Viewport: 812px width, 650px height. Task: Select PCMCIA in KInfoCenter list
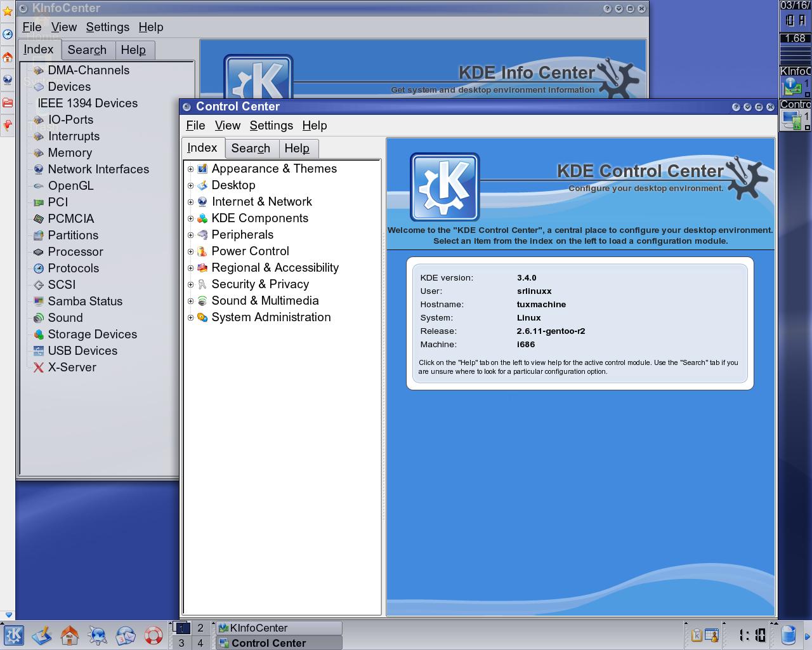tap(71, 219)
